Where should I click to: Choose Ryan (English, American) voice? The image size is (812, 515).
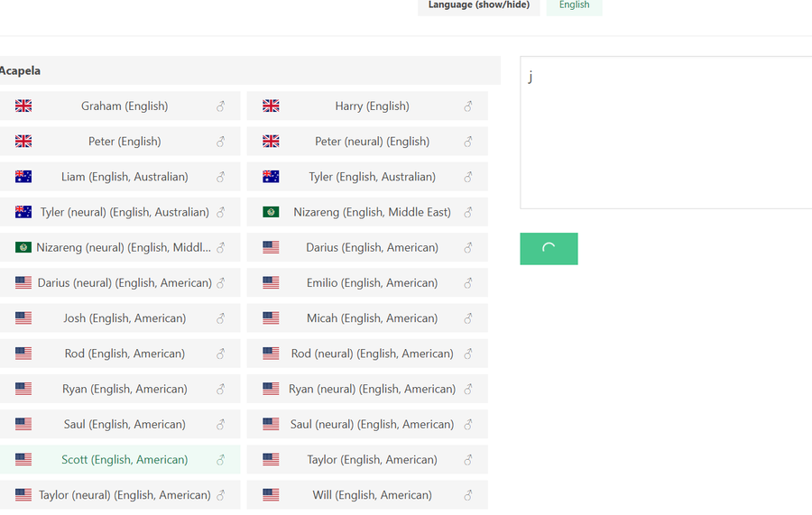point(125,389)
